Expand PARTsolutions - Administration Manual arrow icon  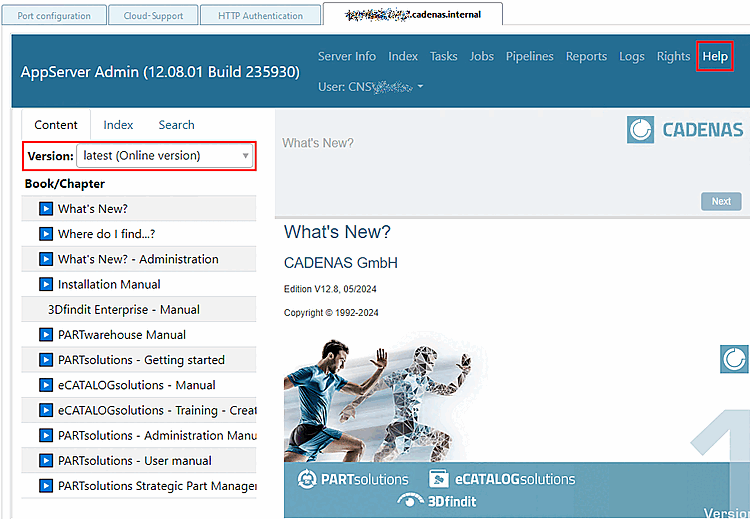coord(46,435)
